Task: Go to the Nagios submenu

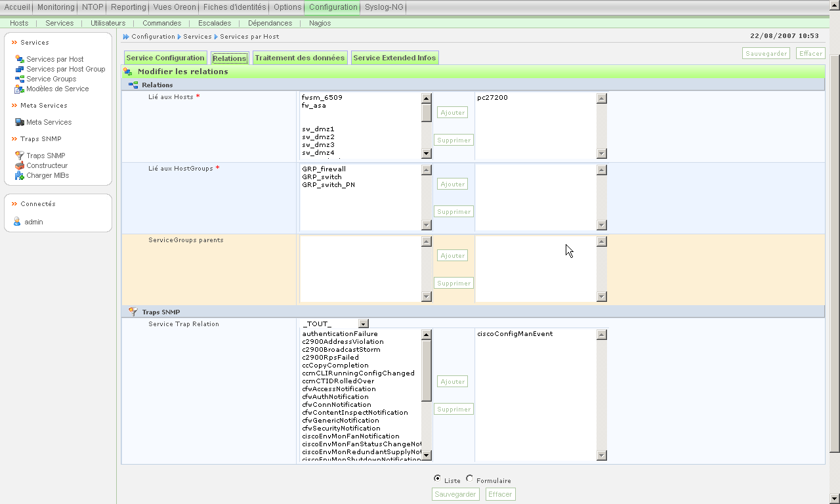Action: (320, 23)
